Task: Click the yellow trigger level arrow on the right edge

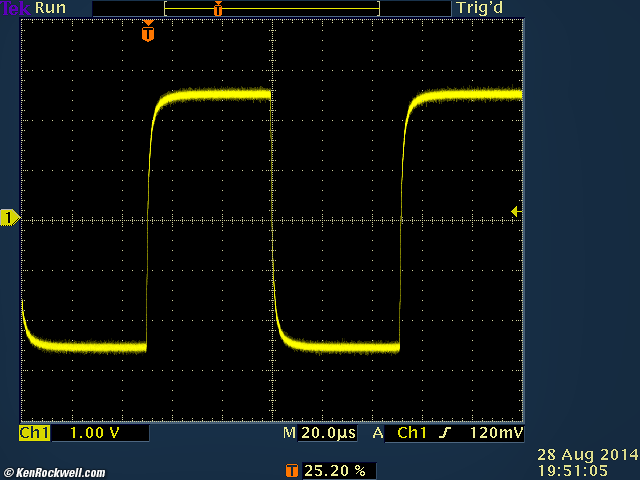Action: (514, 211)
